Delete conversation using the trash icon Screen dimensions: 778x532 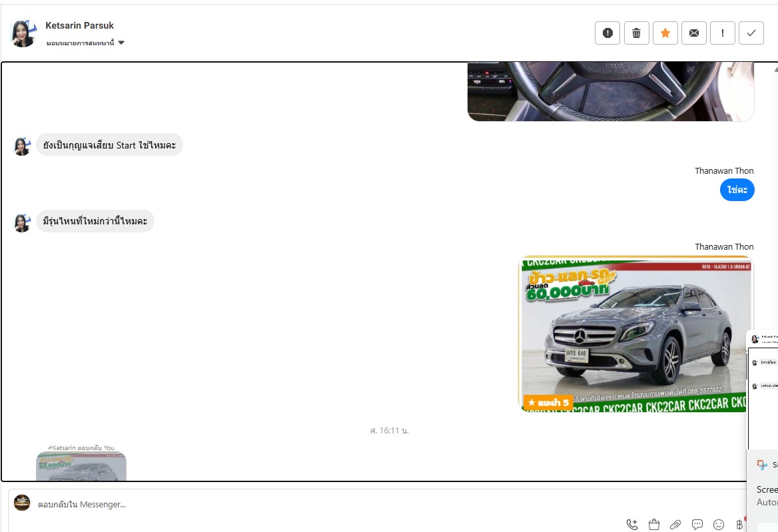(x=636, y=33)
